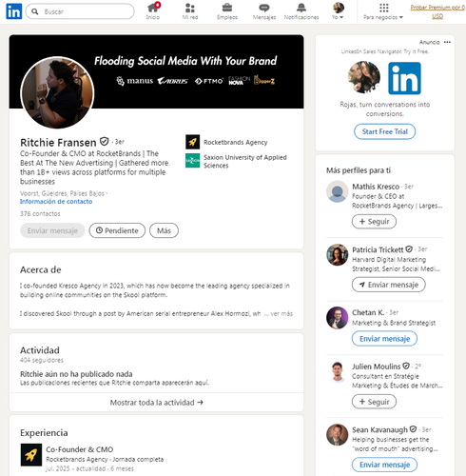Send message to Sean Kavanaugh
Viewport: 466px width, 476px height.
pos(384,465)
